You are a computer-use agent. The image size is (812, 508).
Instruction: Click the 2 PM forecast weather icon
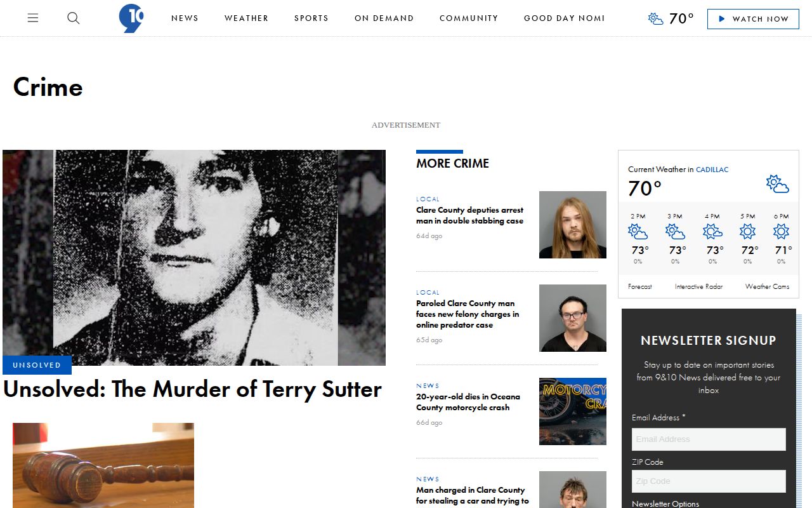pyautogui.click(x=638, y=231)
